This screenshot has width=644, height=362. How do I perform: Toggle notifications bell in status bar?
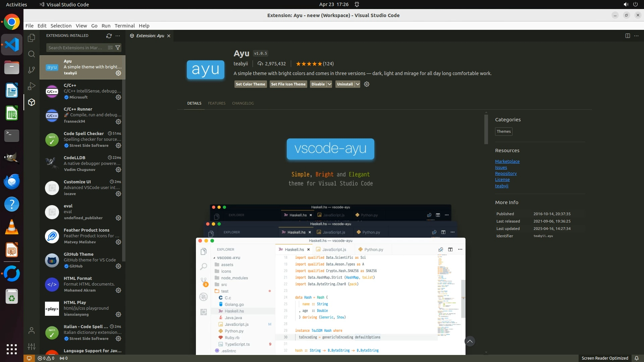coord(636,358)
